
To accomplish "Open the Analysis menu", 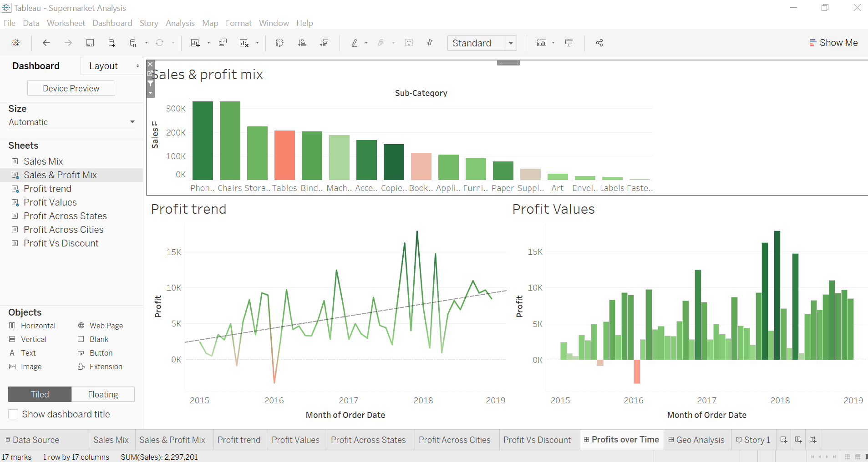I will click(180, 23).
